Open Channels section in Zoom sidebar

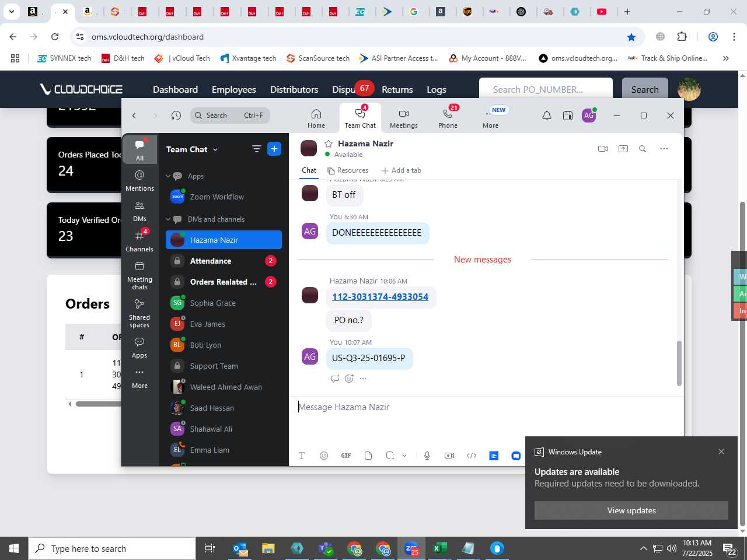139,241
